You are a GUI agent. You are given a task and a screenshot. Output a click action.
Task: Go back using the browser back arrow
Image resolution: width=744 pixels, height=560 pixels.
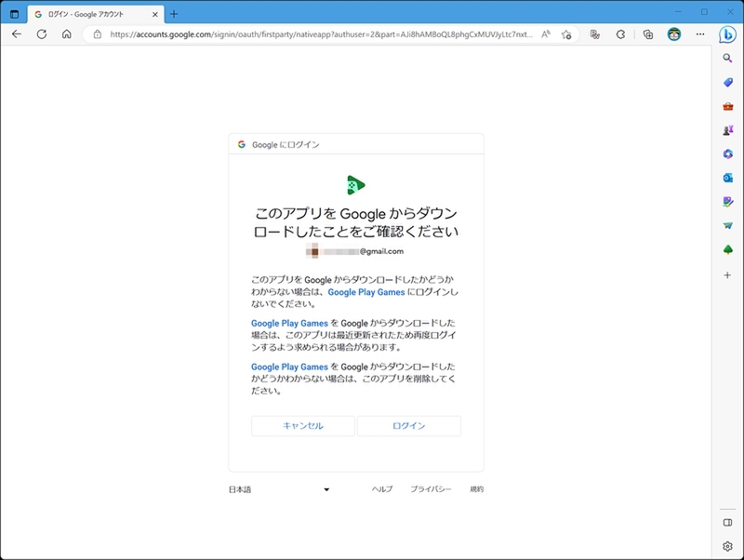tap(17, 34)
